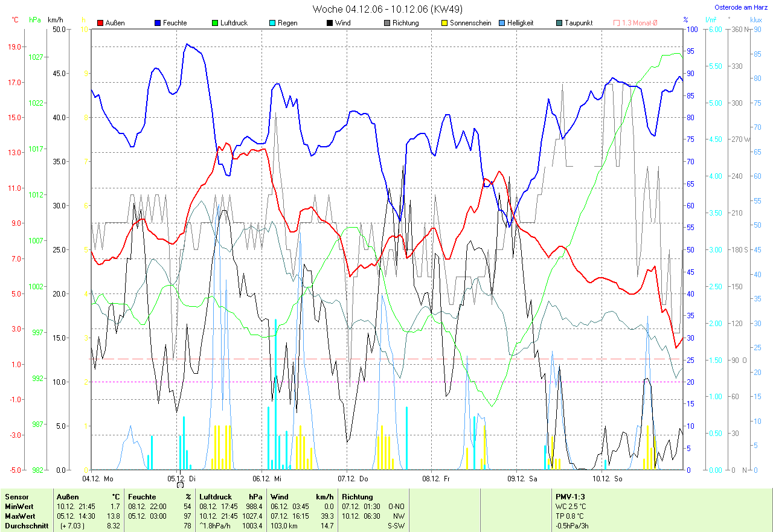Select the 07.12. Do date label
Viewport: 773px width, 532px height.
[x=355, y=478]
